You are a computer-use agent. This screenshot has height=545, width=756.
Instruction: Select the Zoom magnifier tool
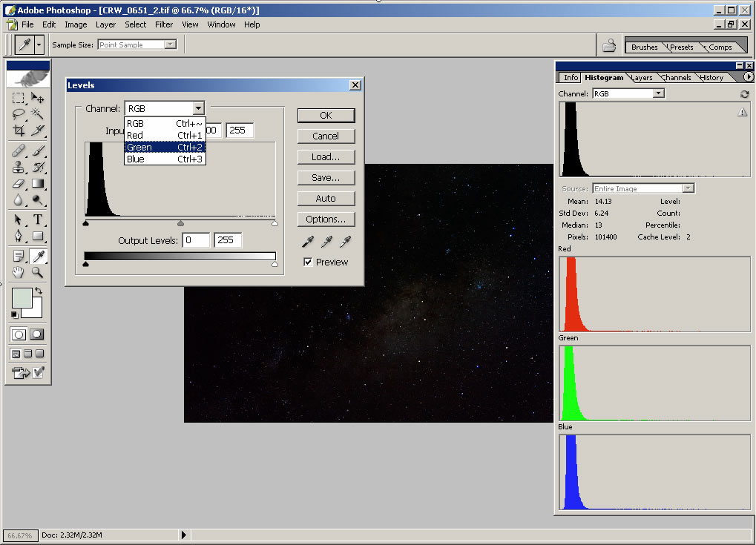[x=38, y=272]
